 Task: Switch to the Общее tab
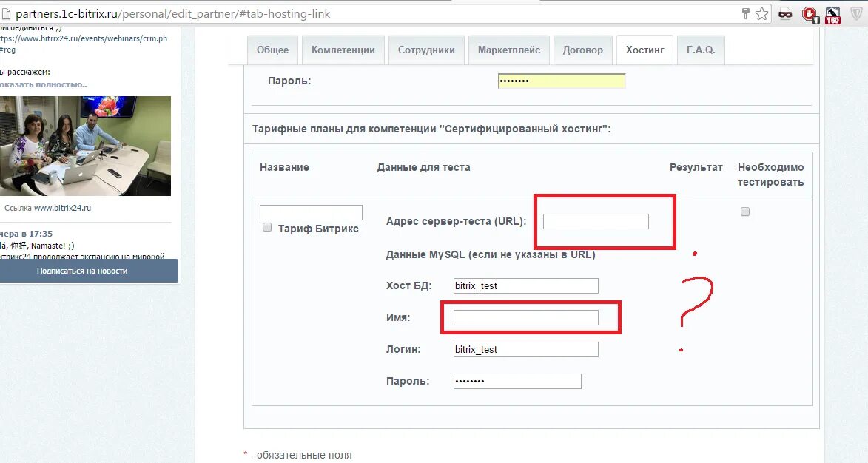tap(272, 50)
